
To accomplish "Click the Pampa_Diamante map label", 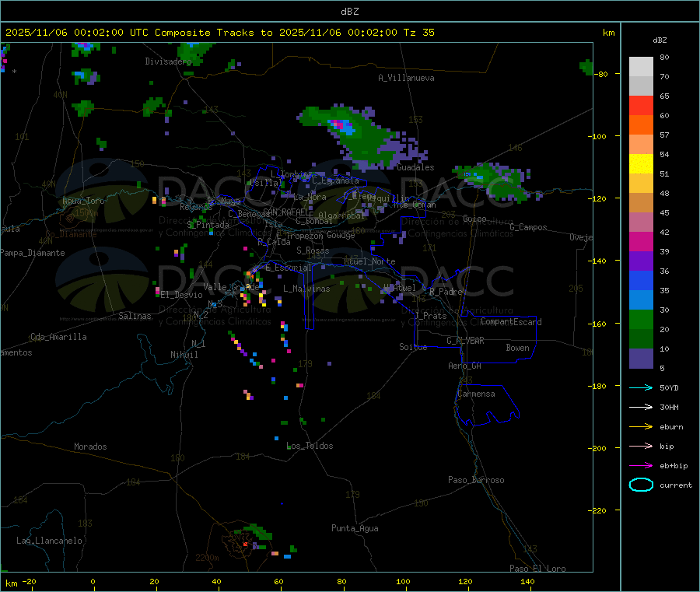I will 33,253.
